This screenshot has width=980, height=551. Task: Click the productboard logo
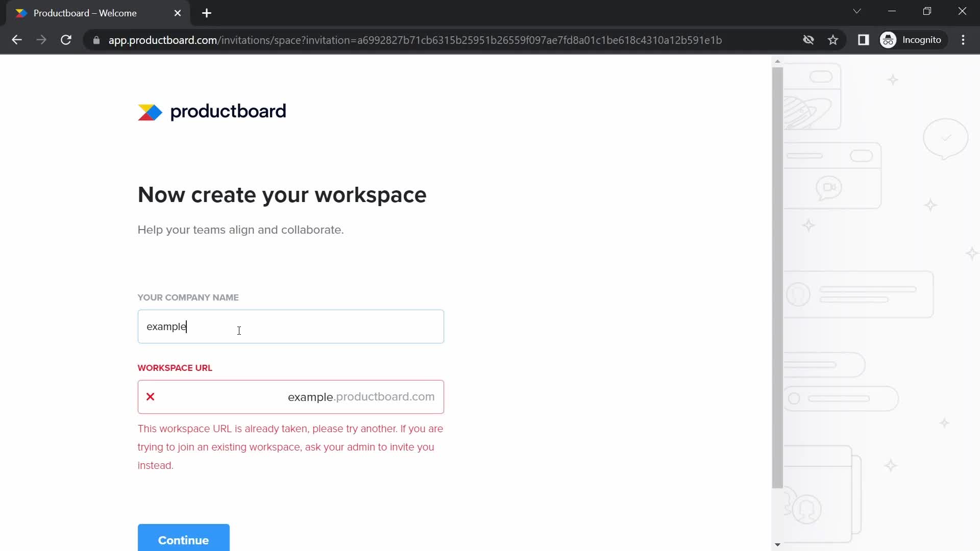[x=212, y=112]
